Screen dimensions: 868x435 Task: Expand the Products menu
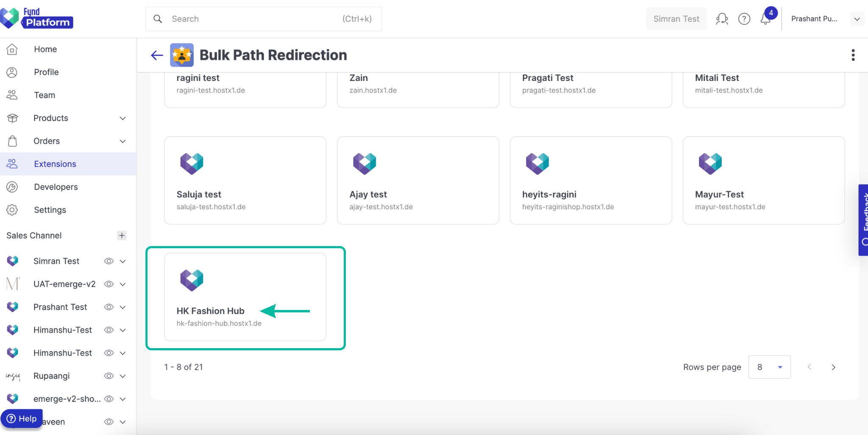pos(50,118)
